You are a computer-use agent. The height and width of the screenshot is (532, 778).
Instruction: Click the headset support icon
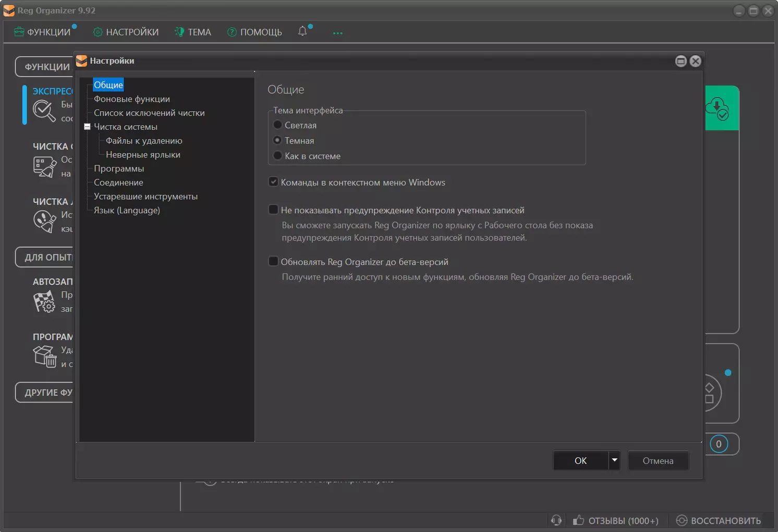[x=556, y=520]
